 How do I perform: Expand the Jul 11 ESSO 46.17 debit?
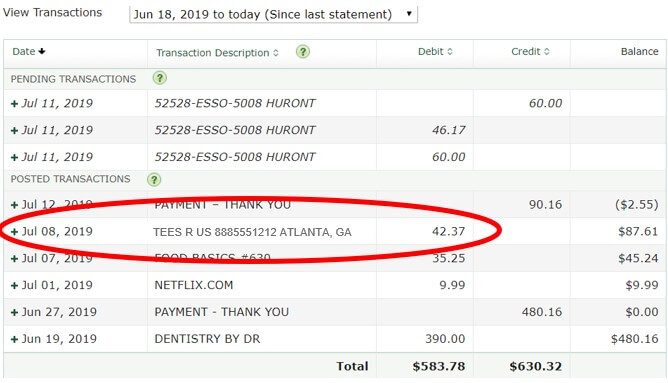pyautogui.click(x=14, y=130)
